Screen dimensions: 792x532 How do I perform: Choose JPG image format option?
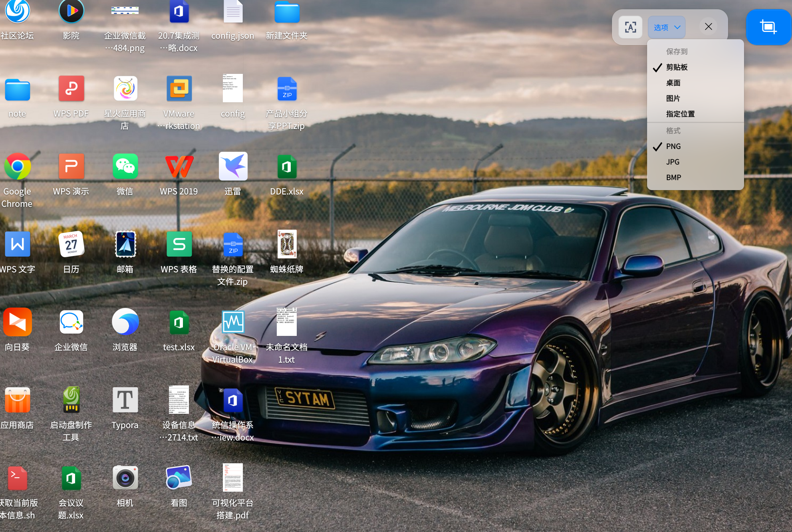673,162
